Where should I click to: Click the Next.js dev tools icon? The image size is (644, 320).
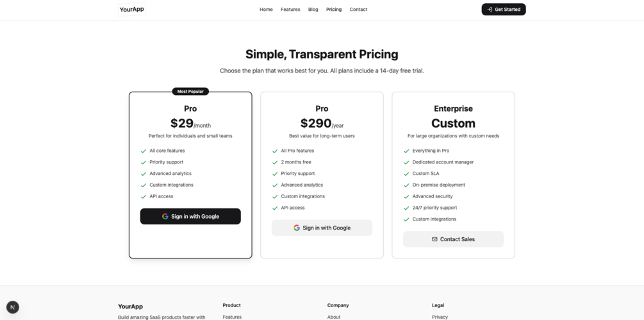[x=13, y=307]
